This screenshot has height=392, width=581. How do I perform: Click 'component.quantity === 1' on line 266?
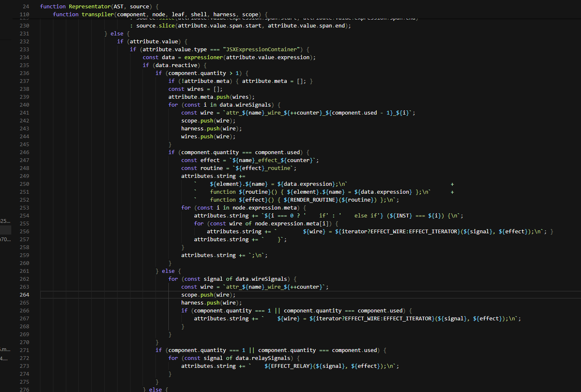point(233,310)
